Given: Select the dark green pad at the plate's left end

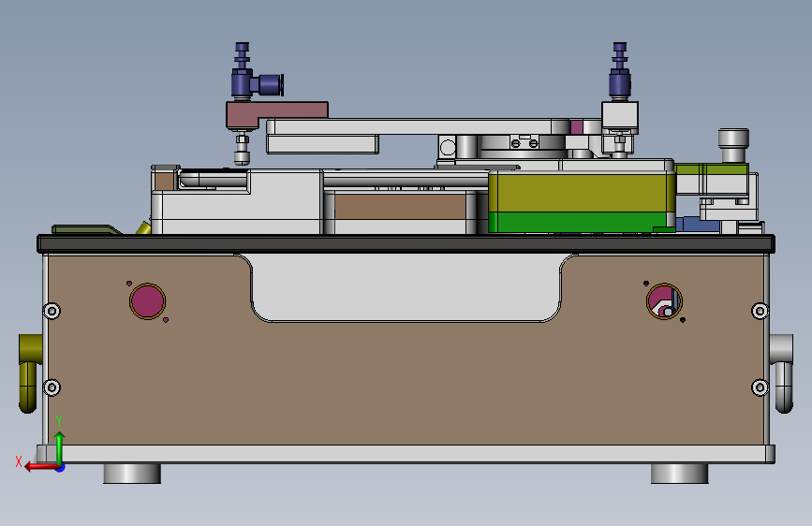Looking at the screenshot, I should [86, 229].
